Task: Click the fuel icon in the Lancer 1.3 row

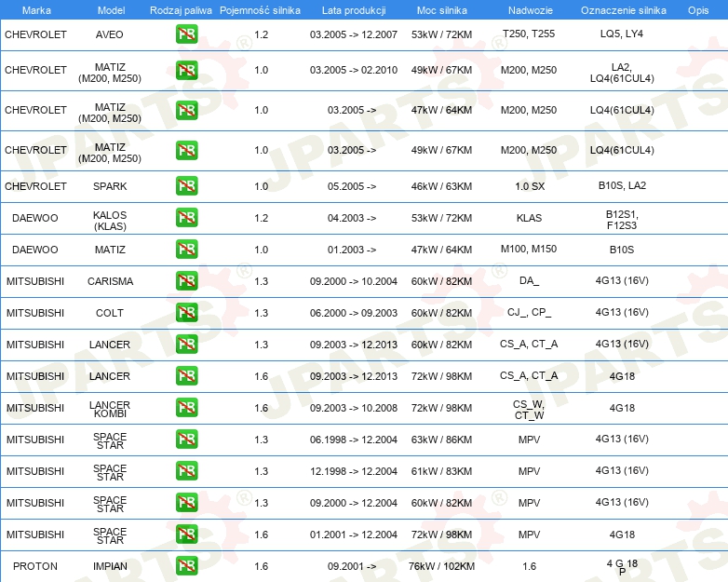Action: click(186, 345)
